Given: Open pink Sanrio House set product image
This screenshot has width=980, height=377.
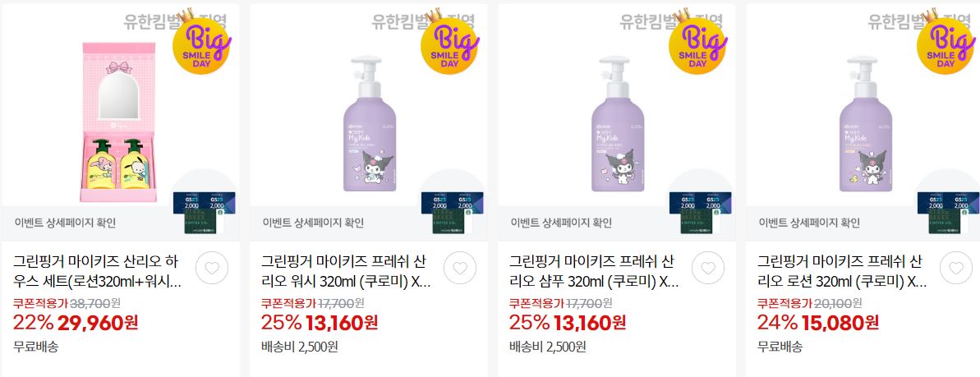Looking at the screenshot, I should [119, 122].
